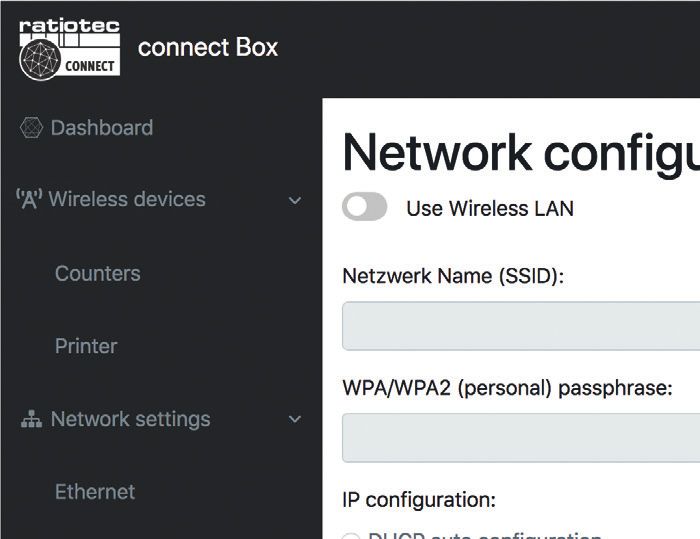Image resolution: width=700 pixels, height=539 pixels.
Task: Focus the Netzwerk Name (SSID) input field
Action: (521, 326)
